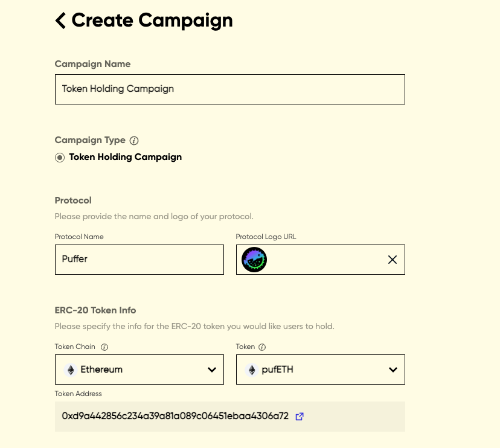Click the Puffer protocol logo thumbnail
Screen dimensions: 500x448
point(254,260)
